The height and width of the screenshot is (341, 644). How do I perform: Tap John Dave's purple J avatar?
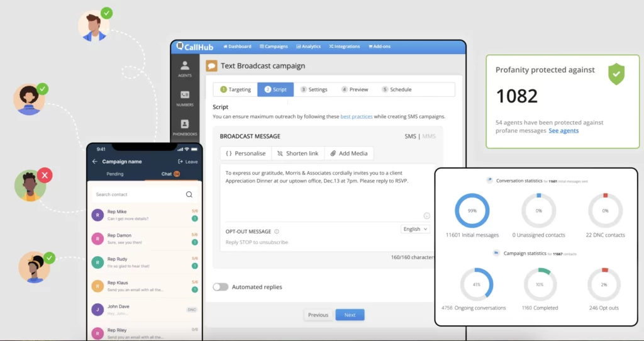coord(97,310)
